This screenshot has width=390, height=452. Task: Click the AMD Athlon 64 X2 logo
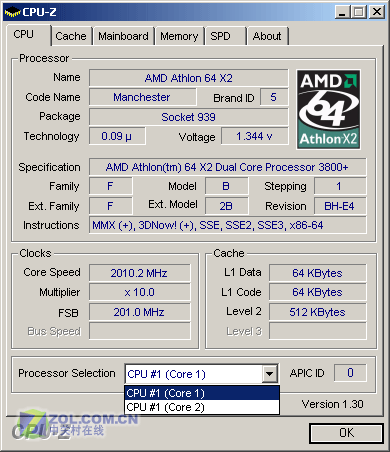(328, 109)
